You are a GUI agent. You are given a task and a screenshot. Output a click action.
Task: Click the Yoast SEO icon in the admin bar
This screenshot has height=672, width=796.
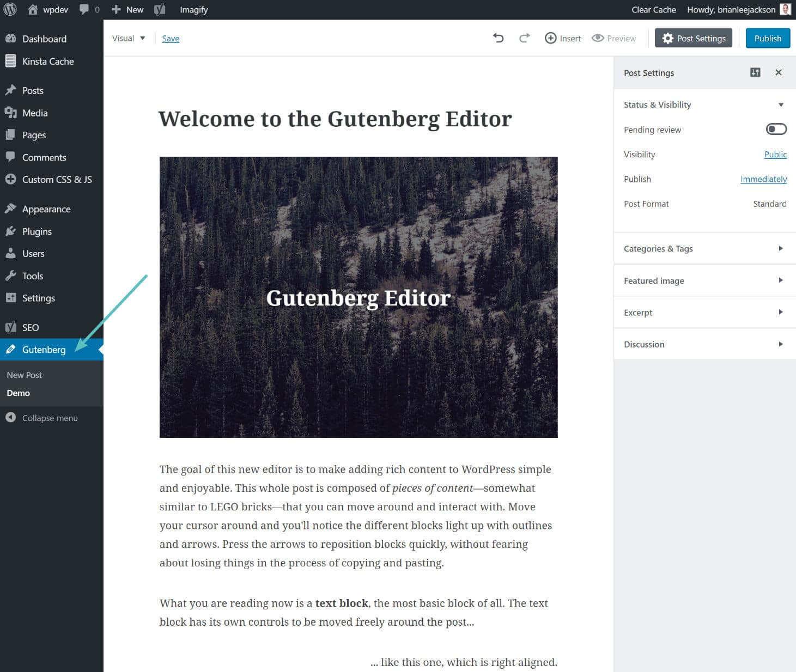pyautogui.click(x=160, y=9)
